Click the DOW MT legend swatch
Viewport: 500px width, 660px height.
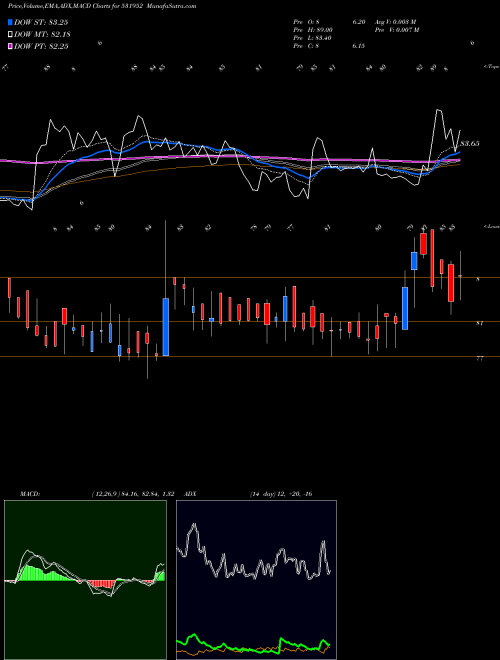(10, 34)
